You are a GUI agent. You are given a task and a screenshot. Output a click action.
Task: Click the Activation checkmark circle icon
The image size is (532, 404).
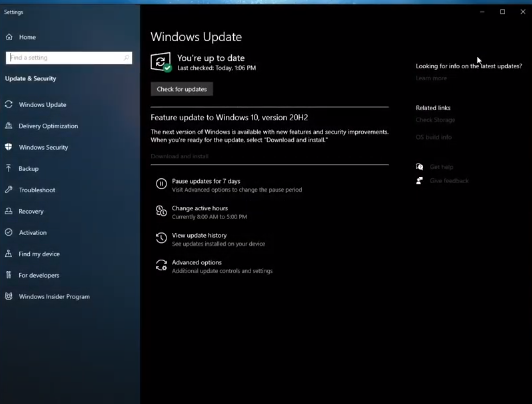[x=9, y=232]
